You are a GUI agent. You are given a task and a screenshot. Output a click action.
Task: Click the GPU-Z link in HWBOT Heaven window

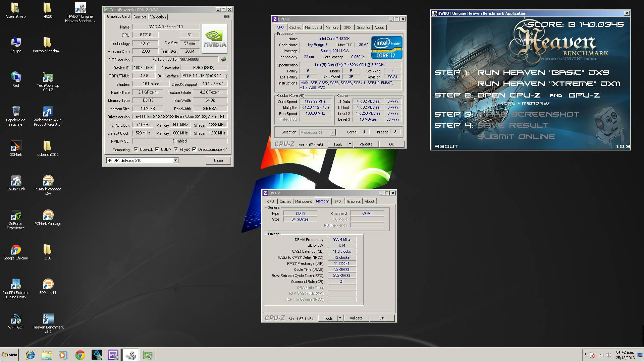(584, 95)
